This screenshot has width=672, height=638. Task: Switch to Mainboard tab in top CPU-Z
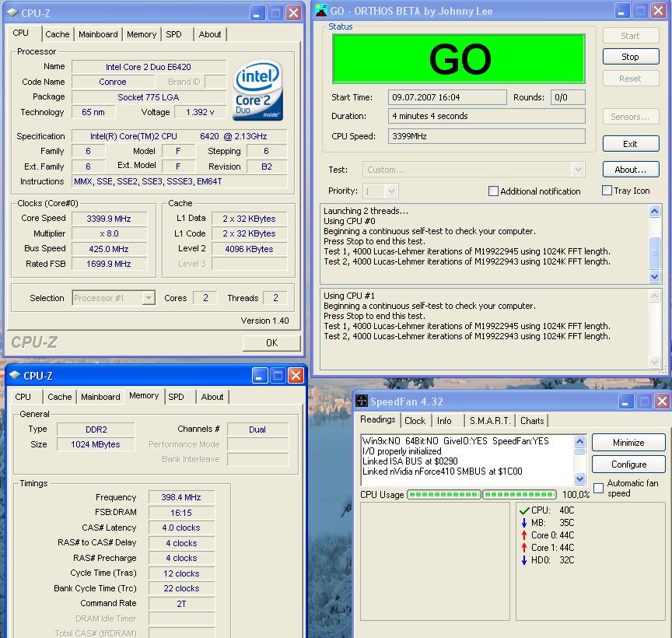pyautogui.click(x=98, y=34)
